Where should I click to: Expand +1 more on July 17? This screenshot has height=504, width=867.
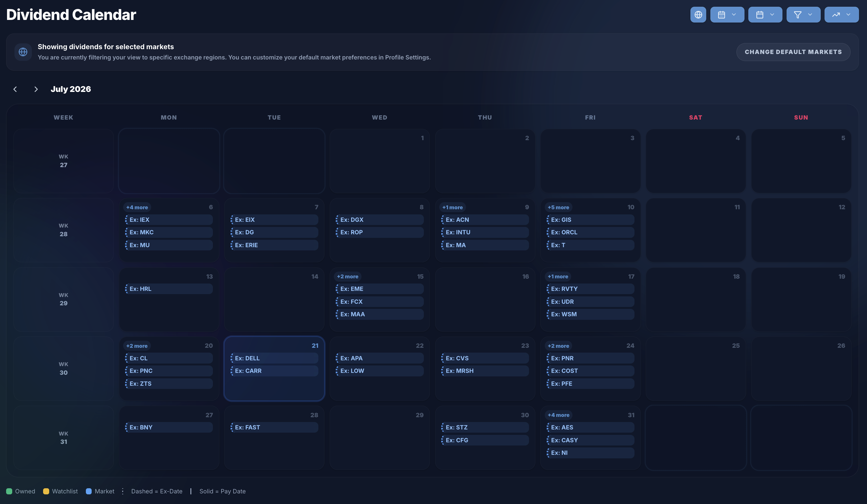558,276
